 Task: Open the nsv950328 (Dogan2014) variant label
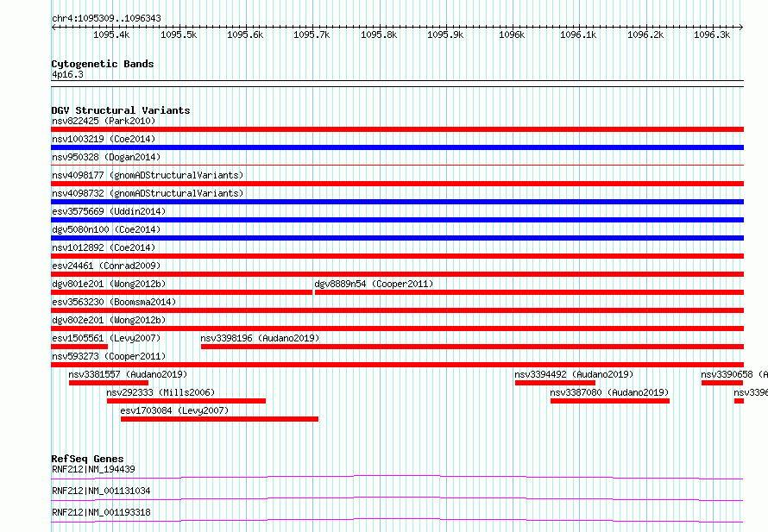[x=106, y=157]
